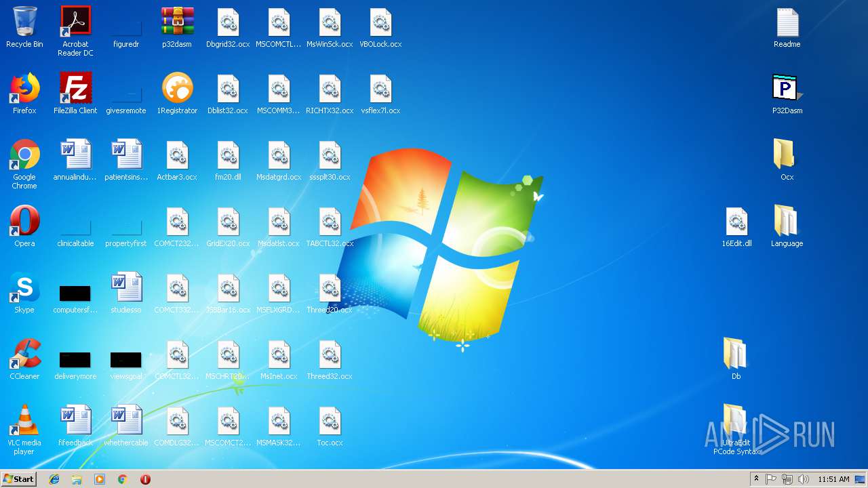Select the fifeedback Word document
The height and width of the screenshot is (488, 868).
pyautogui.click(x=75, y=421)
